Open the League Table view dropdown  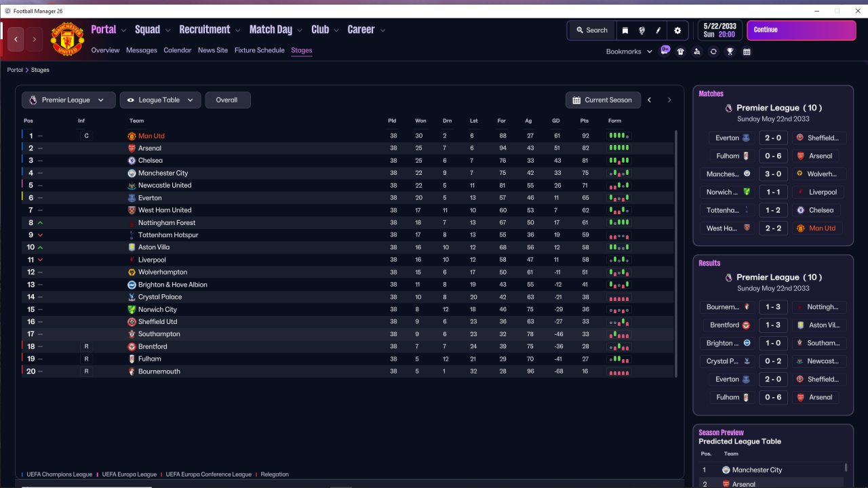click(x=160, y=100)
